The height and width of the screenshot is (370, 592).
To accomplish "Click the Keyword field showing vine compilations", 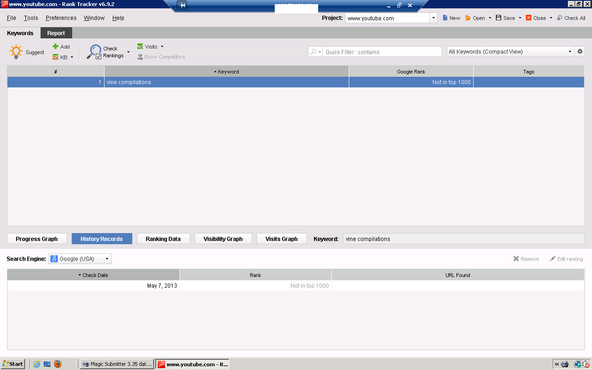I will (464, 239).
